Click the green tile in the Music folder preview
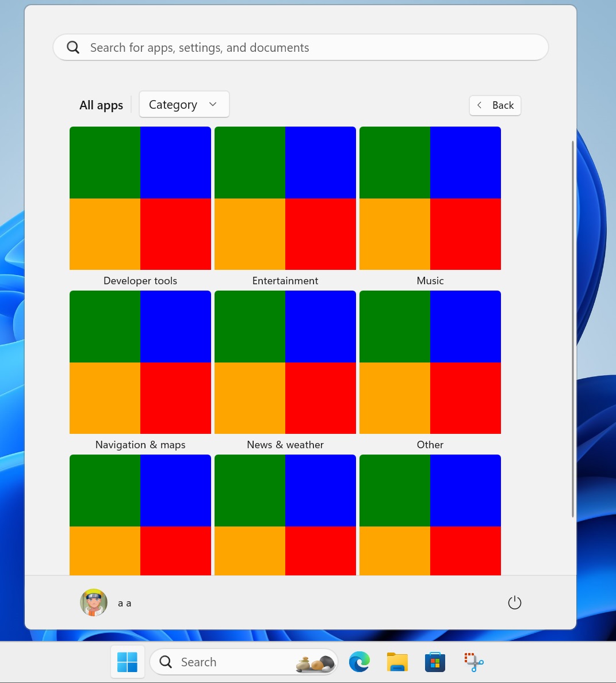616x683 pixels. 395,162
